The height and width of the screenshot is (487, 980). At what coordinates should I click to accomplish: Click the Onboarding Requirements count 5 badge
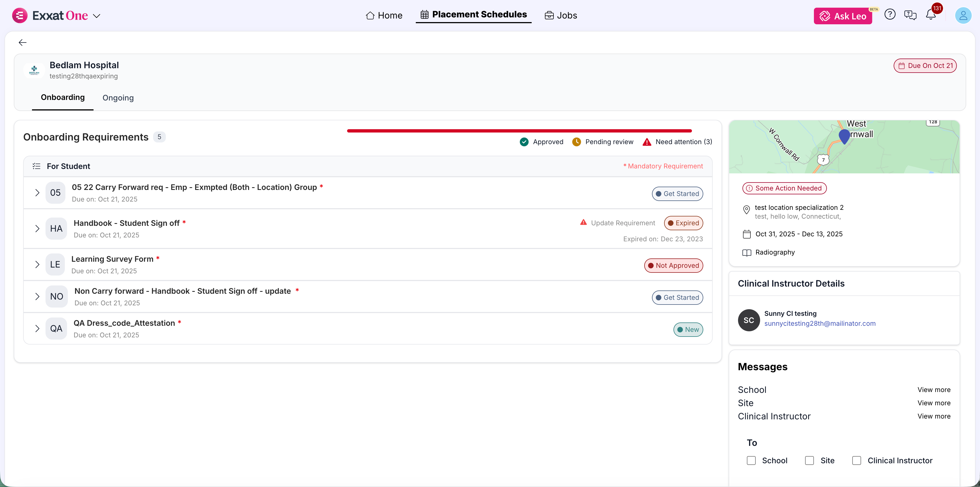pyautogui.click(x=159, y=137)
